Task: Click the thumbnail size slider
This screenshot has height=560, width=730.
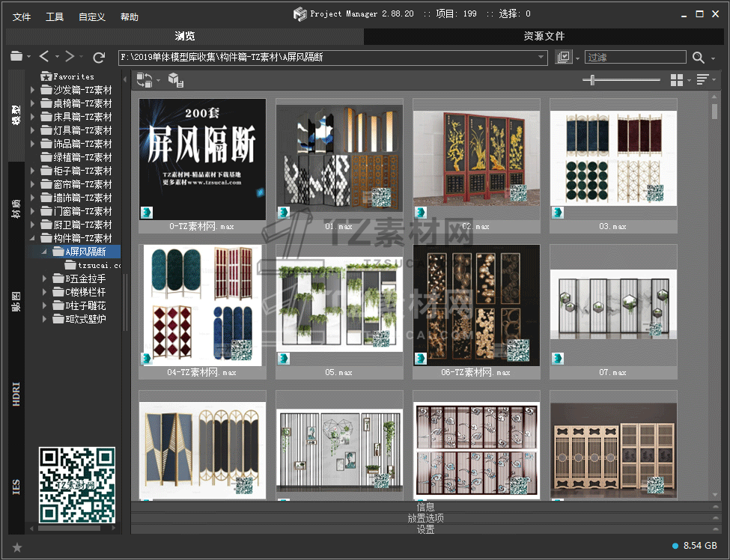Action: coord(593,80)
